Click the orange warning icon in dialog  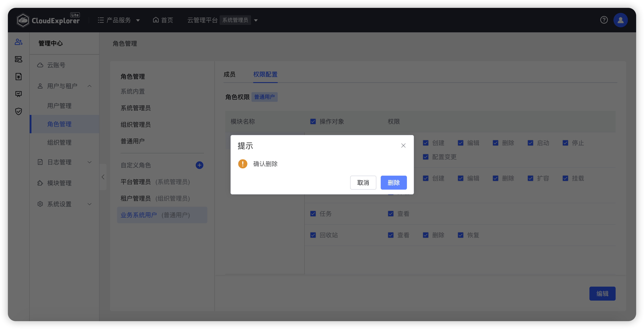(243, 164)
